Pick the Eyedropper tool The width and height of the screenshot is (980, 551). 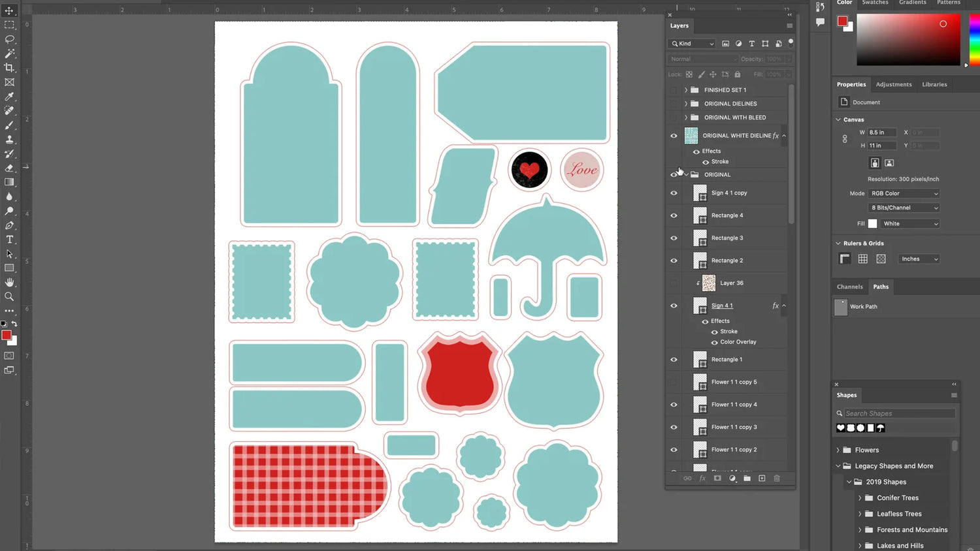(9, 97)
